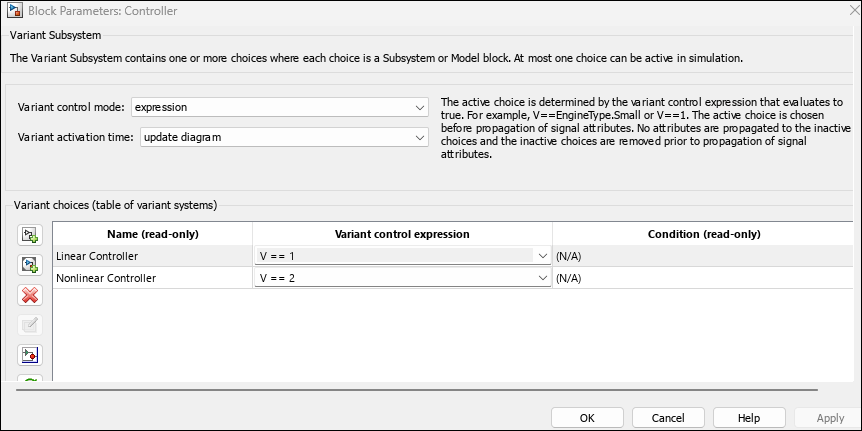Click the partially visible green refresh icon

coord(30,379)
